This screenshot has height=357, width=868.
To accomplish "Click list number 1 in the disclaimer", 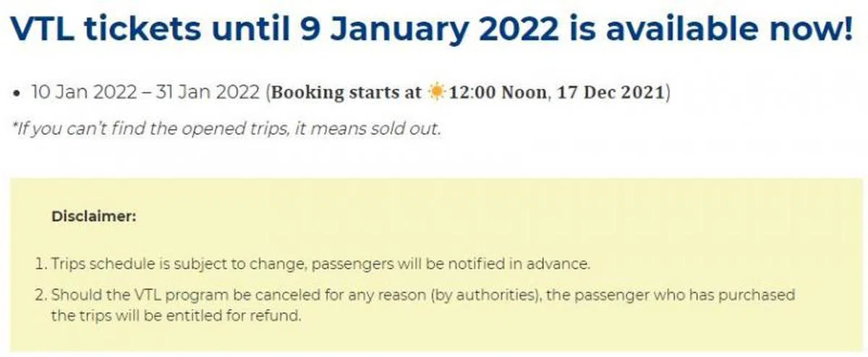I will pos(41,264).
